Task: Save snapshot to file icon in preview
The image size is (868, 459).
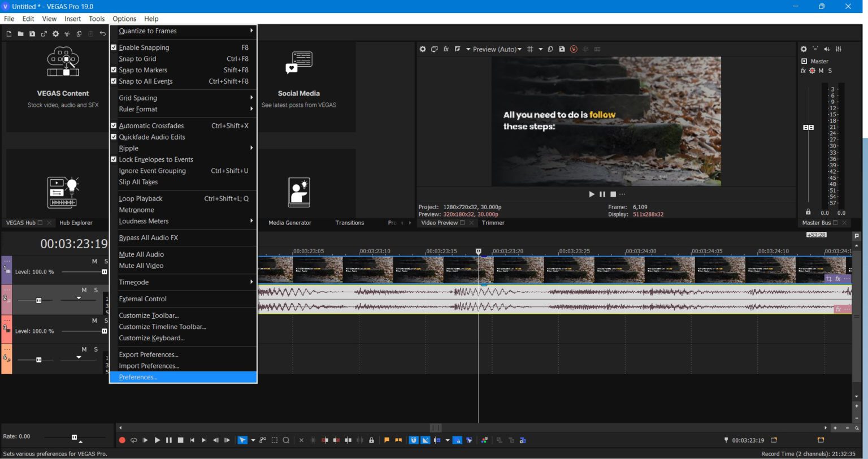Action: click(x=562, y=49)
